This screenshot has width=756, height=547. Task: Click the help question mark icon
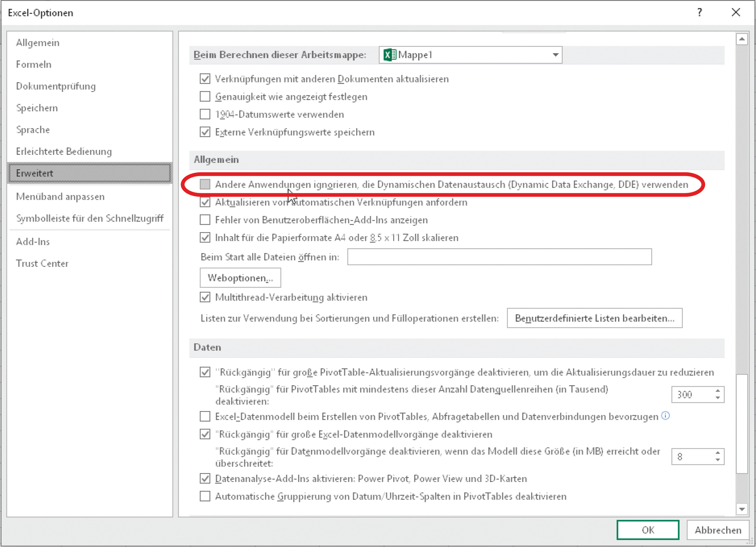click(x=700, y=13)
